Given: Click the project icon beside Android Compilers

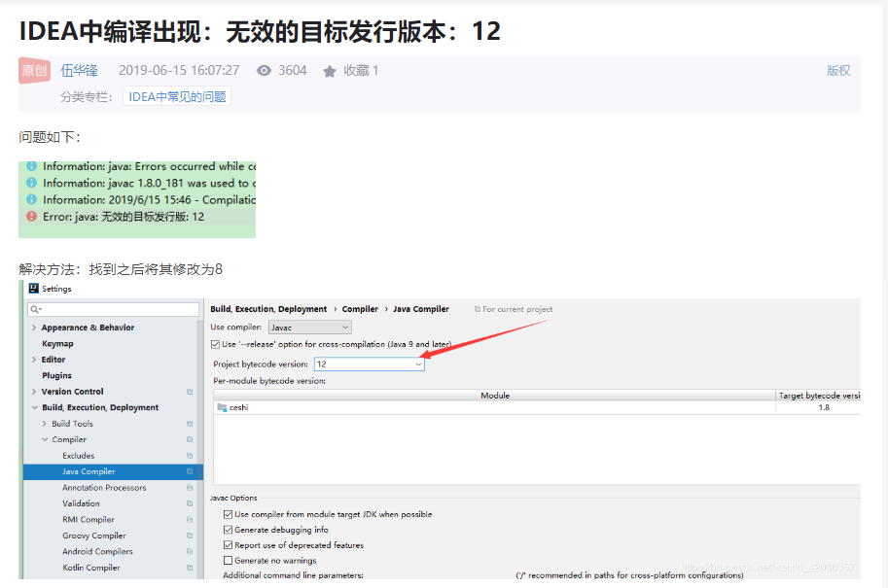Looking at the screenshot, I should pos(190,551).
